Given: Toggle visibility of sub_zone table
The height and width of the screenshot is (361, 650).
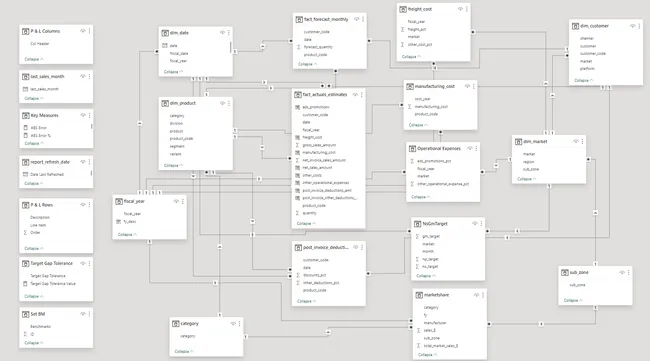Looking at the screenshot, I should 622,273.
